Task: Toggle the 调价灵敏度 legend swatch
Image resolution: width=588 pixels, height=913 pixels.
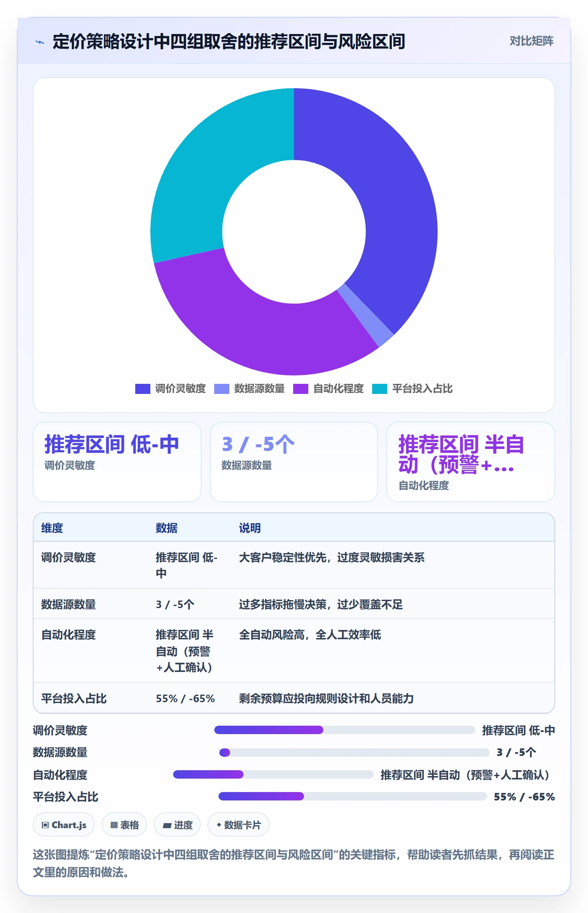Action: (x=142, y=389)
